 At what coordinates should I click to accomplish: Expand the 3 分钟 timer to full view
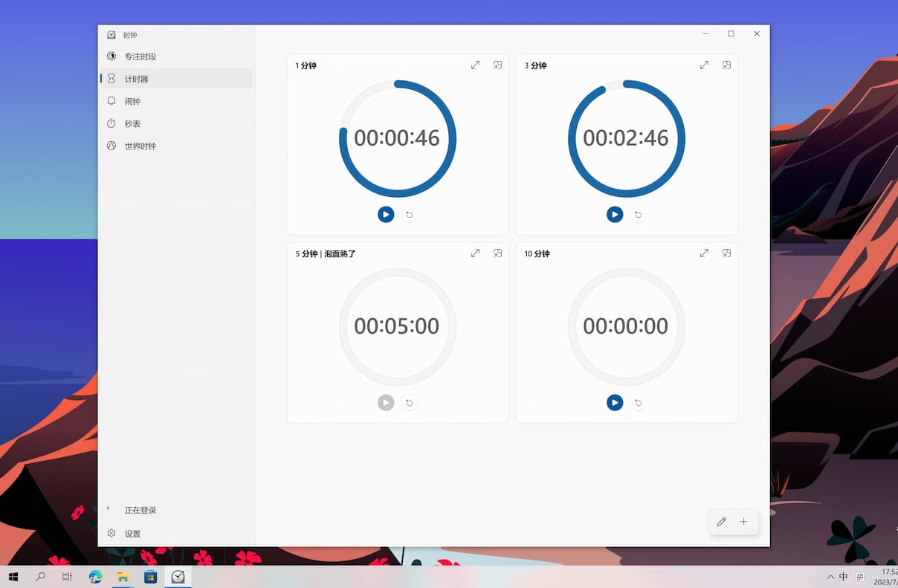(704, 65)
